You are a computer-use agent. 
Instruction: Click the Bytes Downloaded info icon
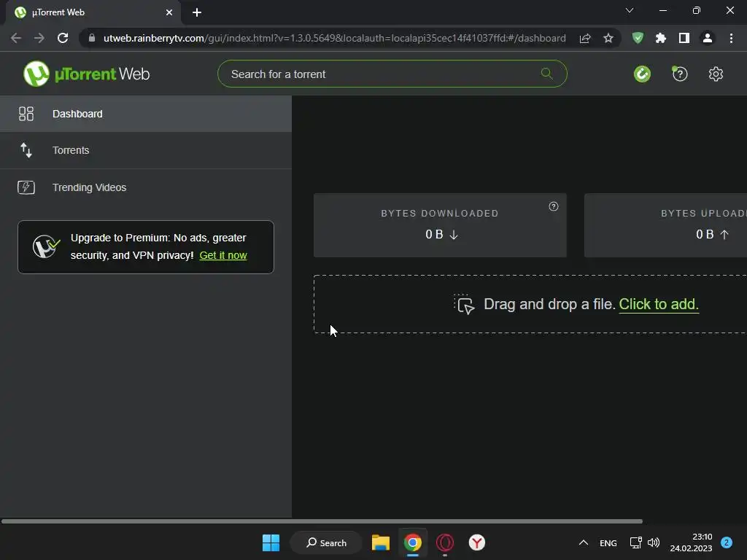pos(553,206)
